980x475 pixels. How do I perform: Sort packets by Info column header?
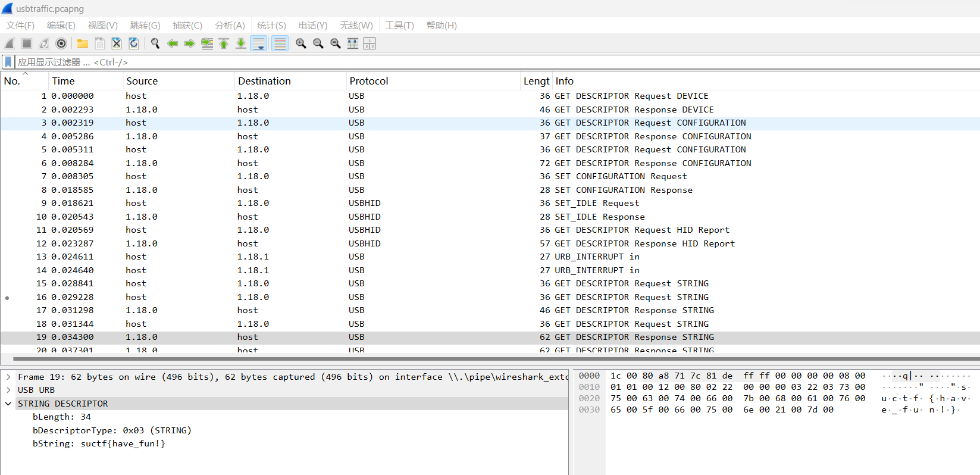pyautogui.click(x=766, y=81)
